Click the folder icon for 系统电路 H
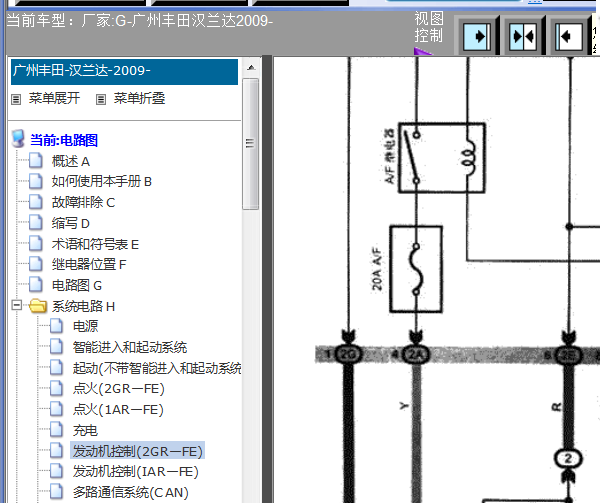Screen dimensions: 600x503 point(38,306)
